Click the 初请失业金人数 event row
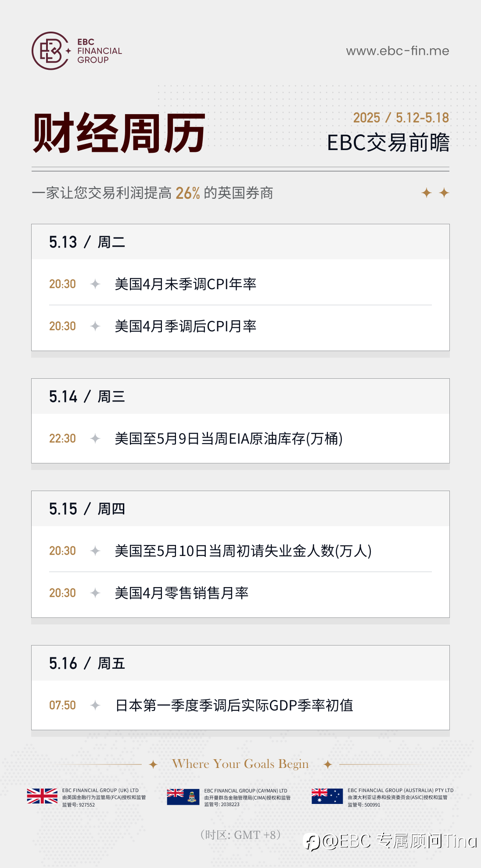 pos(240,551)
